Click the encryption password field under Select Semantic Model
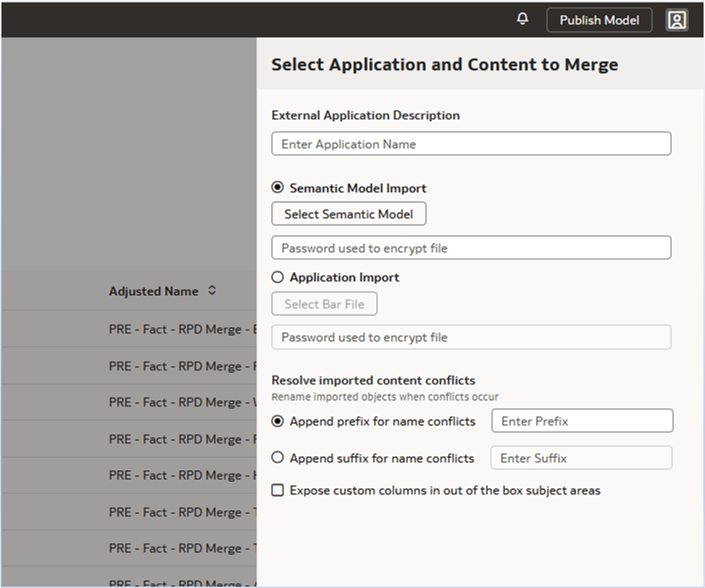 coord(471,248)
